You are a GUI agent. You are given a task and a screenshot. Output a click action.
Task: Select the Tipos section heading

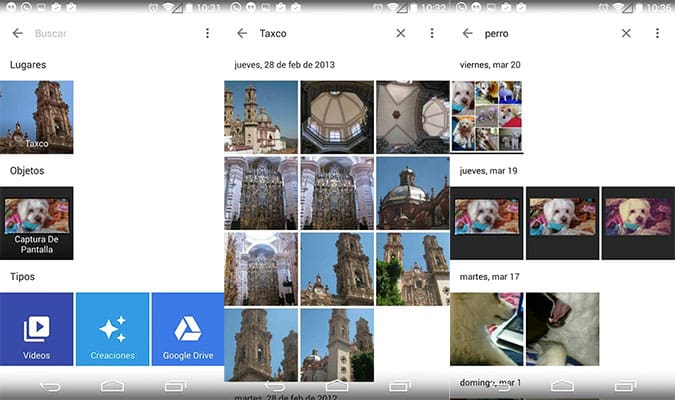point(22,277)
